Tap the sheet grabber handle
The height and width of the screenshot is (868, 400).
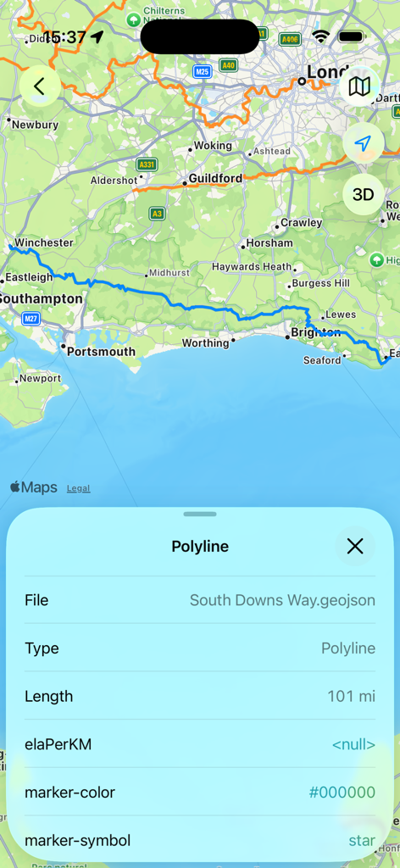click(x=200, y=515)
